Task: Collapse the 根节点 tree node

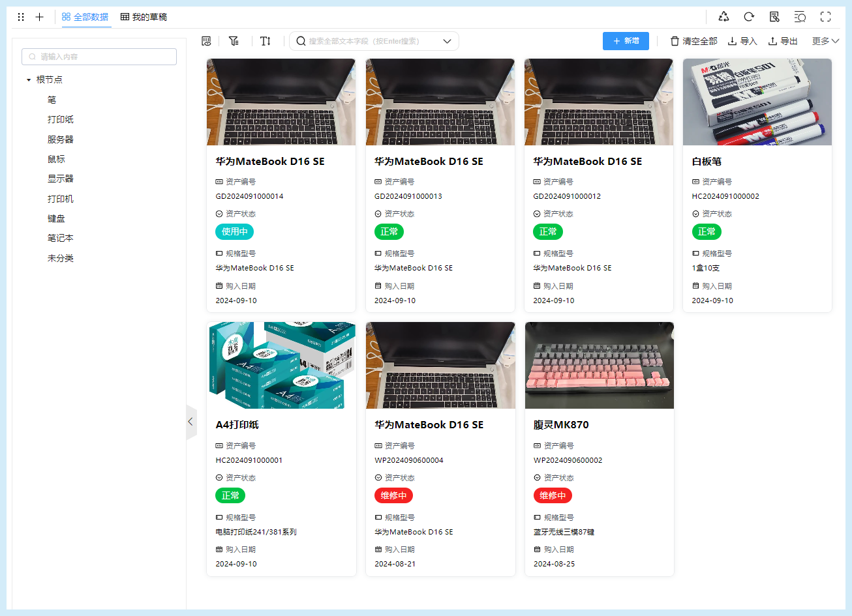Action: click(29, 80)
